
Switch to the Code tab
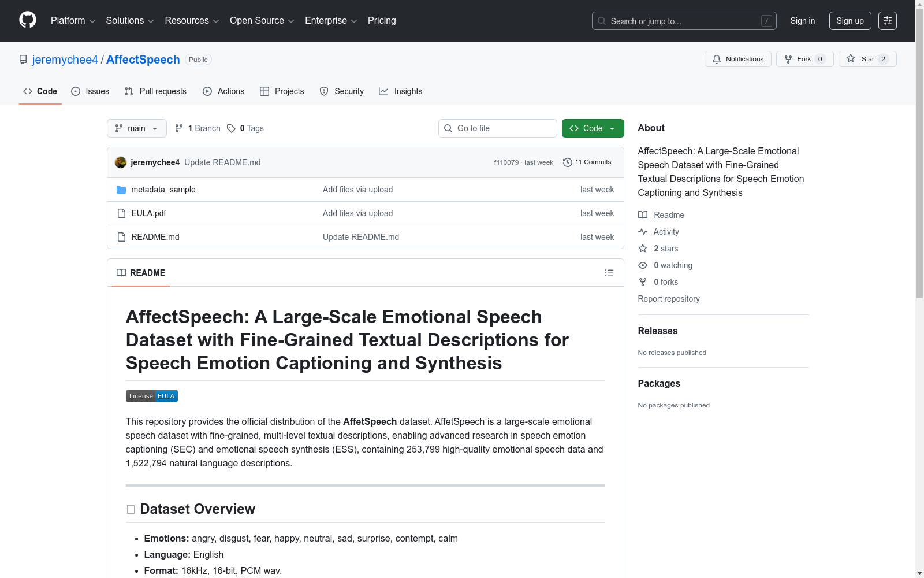click(x=40, y=91)
